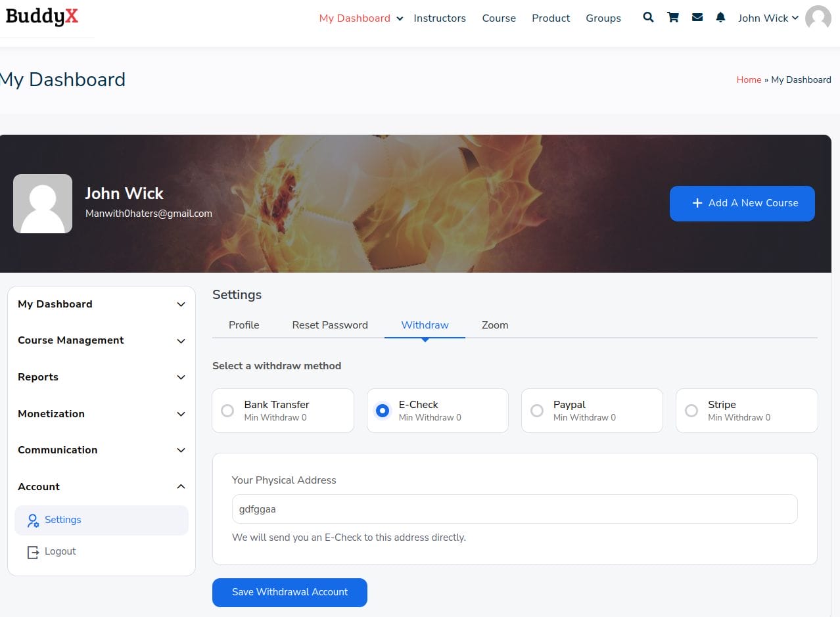Click Save Withdrawal Account button
Image resolution: width=840 pixels, height=617 pixels.
tap(289, 592)
